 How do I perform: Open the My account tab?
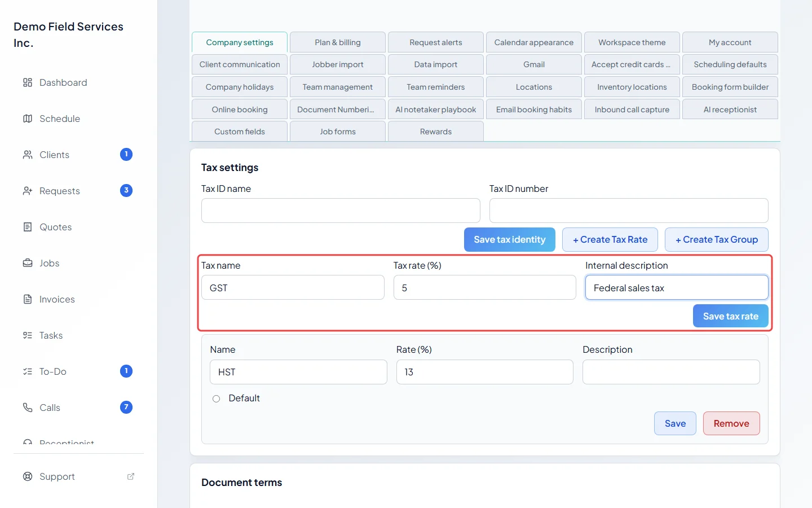point(730,42)
